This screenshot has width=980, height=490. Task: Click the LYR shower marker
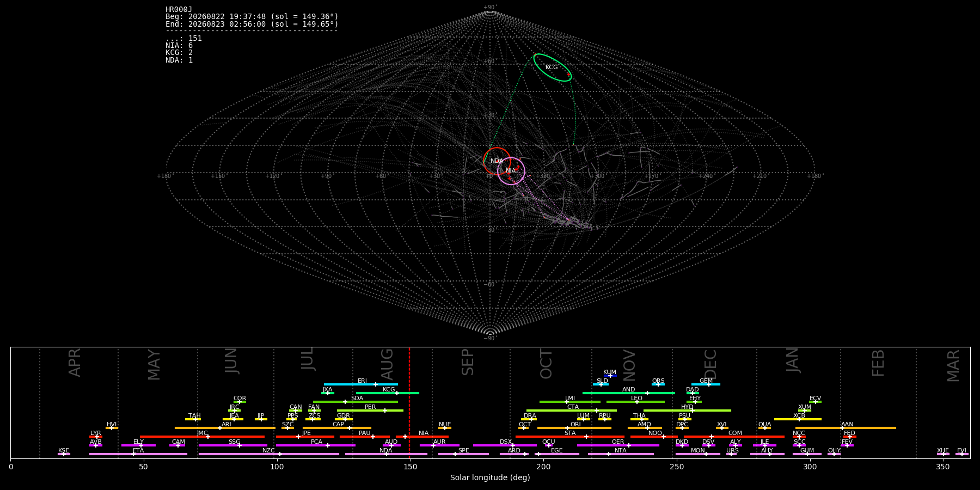[x=96, y=437]
